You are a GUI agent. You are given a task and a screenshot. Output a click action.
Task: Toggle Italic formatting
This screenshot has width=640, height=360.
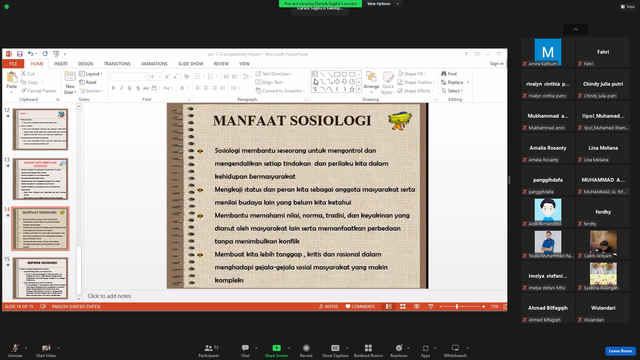121,88
